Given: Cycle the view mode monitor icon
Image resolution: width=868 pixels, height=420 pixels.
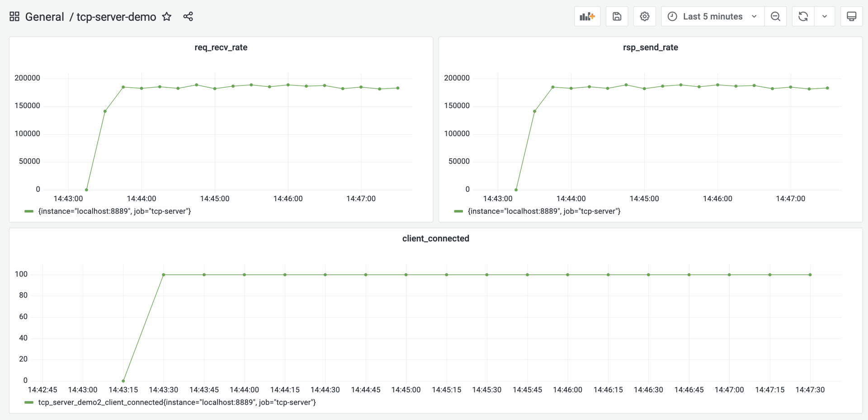Looking at the screenshot, I should (851, 17).
